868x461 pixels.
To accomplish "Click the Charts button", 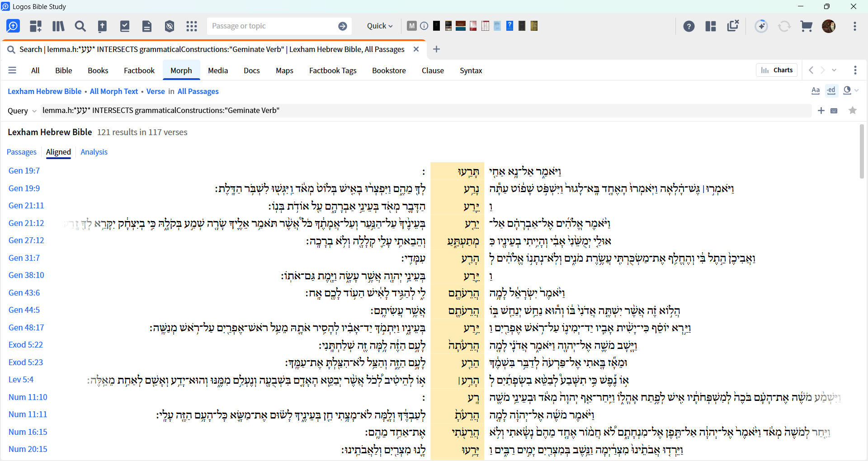I will [777, 70].
